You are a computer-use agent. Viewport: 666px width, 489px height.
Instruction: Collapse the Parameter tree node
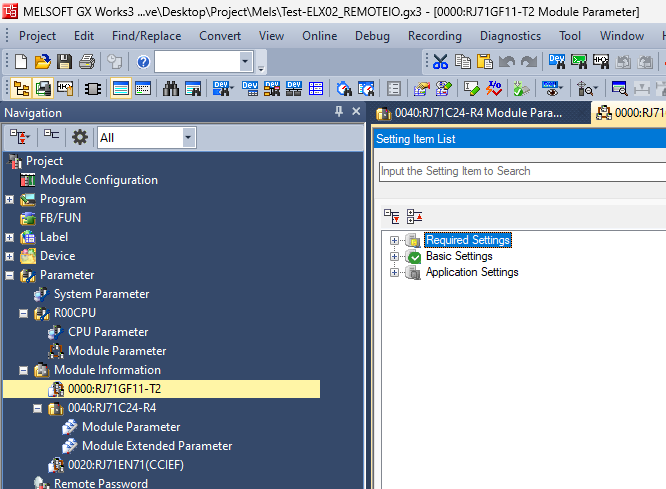pos(9,276)
